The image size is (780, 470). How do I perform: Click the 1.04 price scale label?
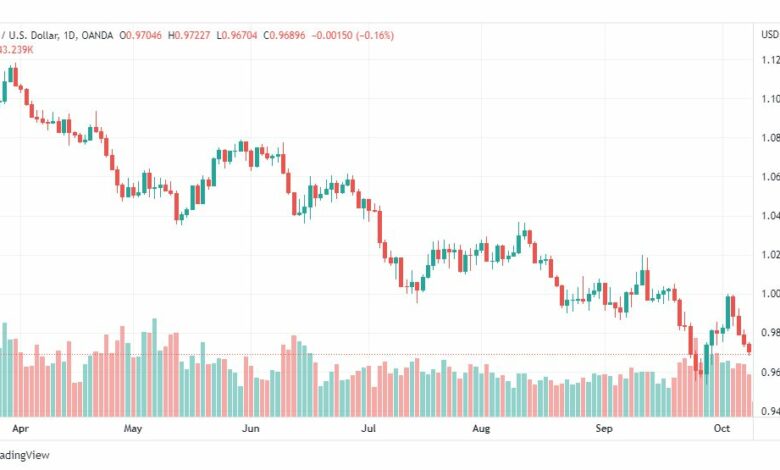(x=771, y=215)
